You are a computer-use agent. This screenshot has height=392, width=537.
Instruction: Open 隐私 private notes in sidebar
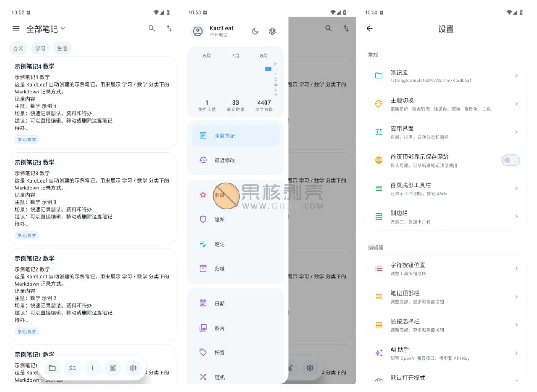click(x=236, y=219)
